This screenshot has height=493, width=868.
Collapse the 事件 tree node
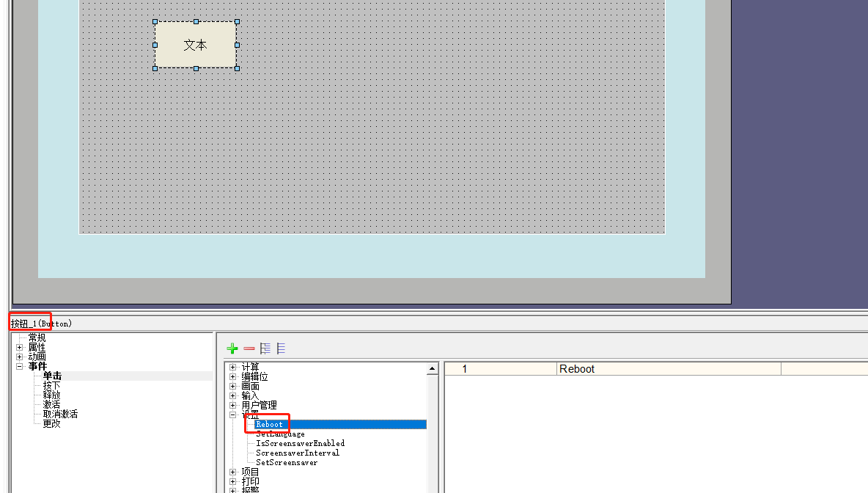[x=19, y=366]
